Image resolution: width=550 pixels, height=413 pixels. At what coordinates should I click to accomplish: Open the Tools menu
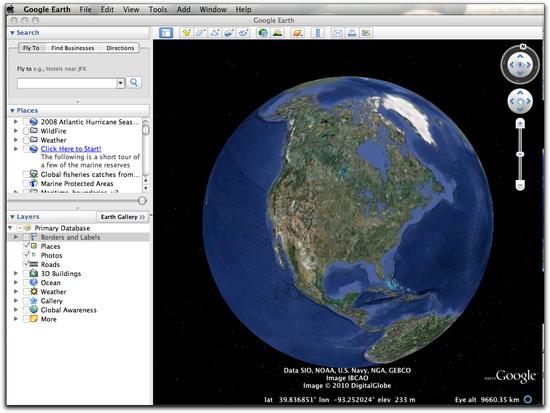(157, 9)
